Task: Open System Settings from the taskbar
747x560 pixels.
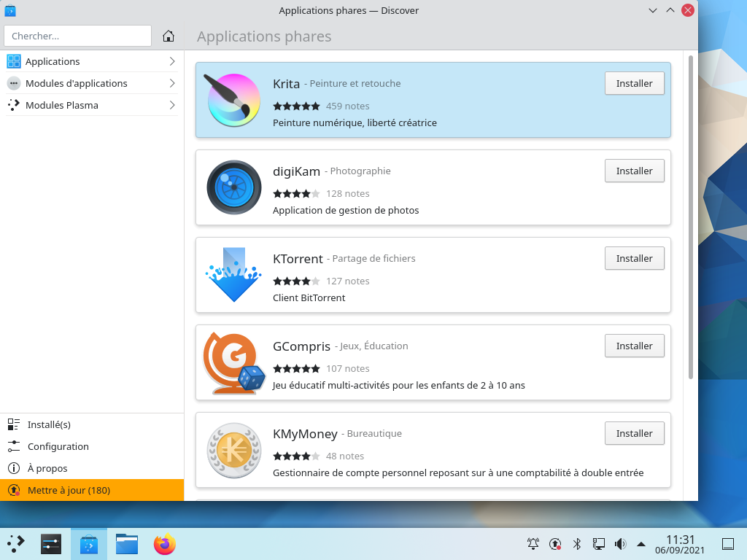Action: tap(51, 544)
